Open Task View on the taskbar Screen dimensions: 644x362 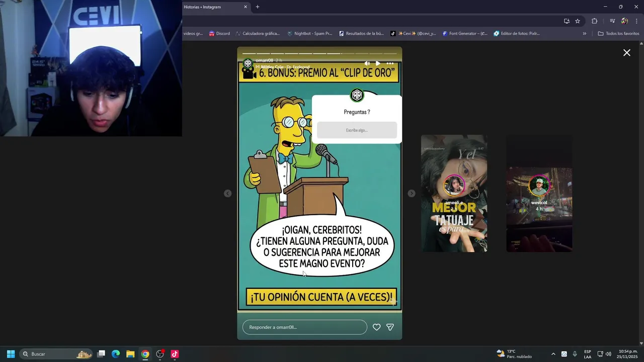pyautogui.click(x=101, y=354)
